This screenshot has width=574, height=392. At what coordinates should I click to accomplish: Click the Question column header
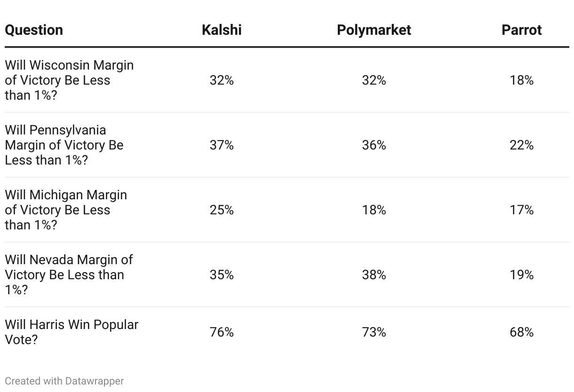34,30
